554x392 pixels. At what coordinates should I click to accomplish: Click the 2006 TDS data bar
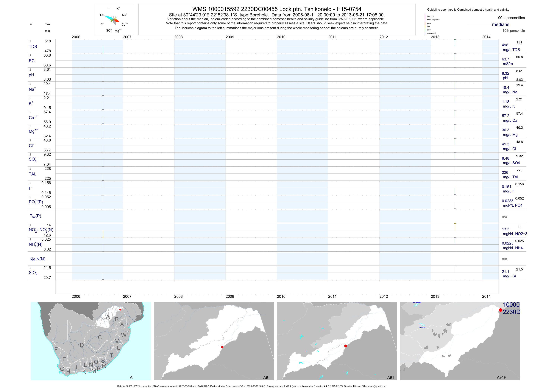pyautogui.click(x=103, y=49)
